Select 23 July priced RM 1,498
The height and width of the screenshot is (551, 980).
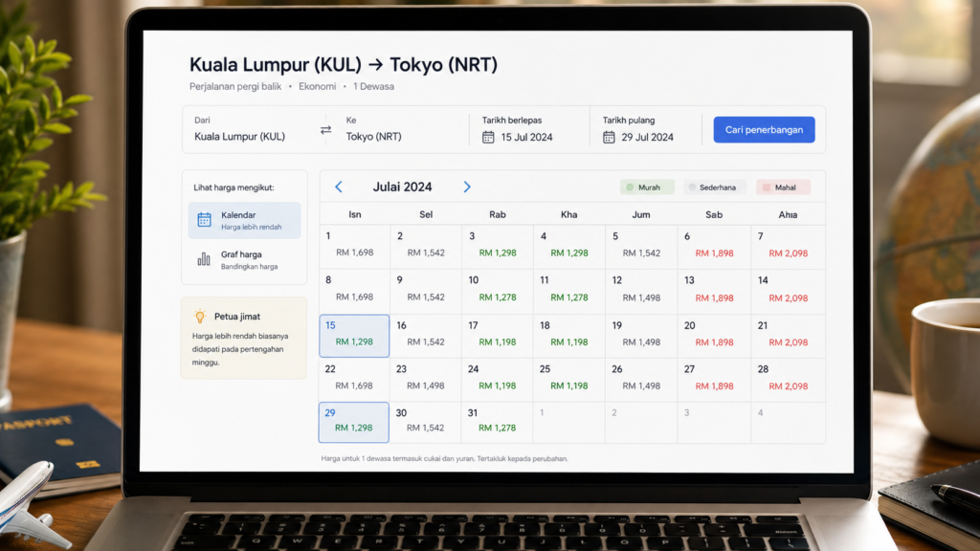(x=426, y=380)
